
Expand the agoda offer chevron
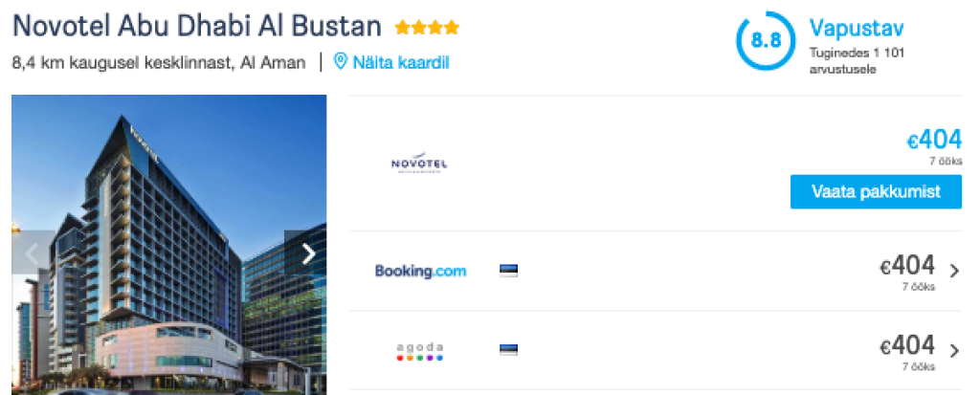tap(954, 350)
